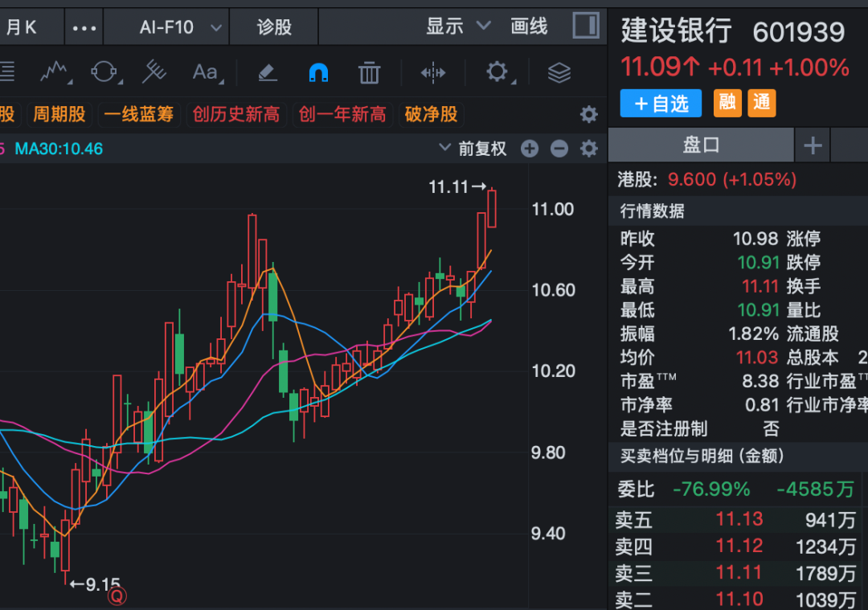Screen dimensions: 868x610
Task: Click the 卖二 11.10 order row
Action: coord(735,599)
